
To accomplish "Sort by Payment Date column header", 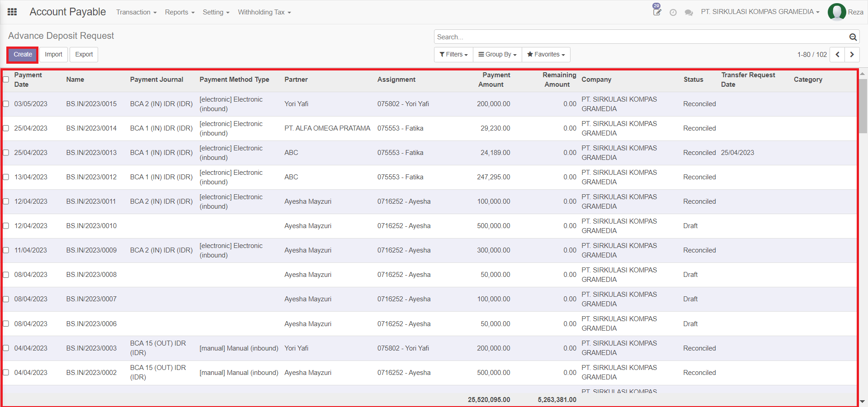I will coord(28,80).
